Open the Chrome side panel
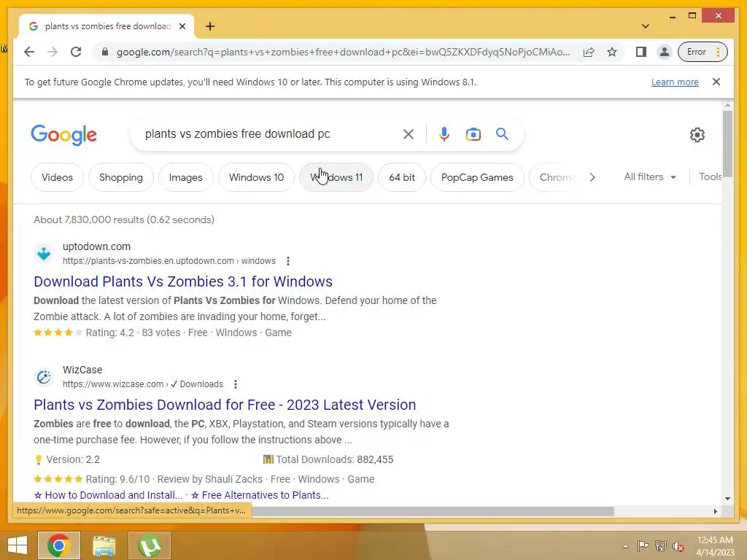This screenshot has width=747, height=560. click(x=640, y=52)
